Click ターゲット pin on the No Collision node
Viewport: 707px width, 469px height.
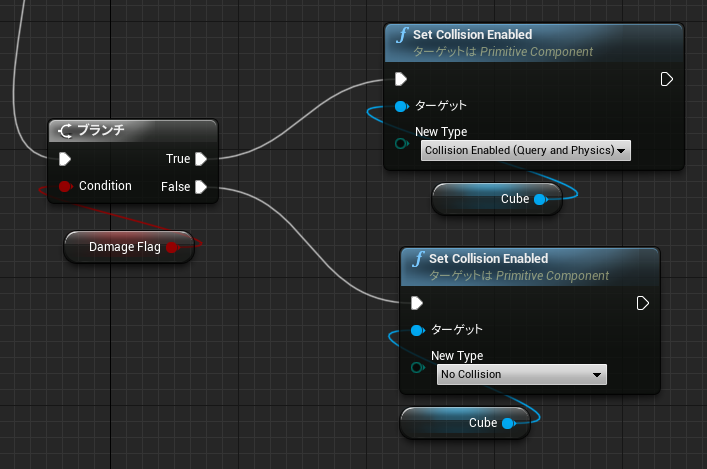pos(418,331)
